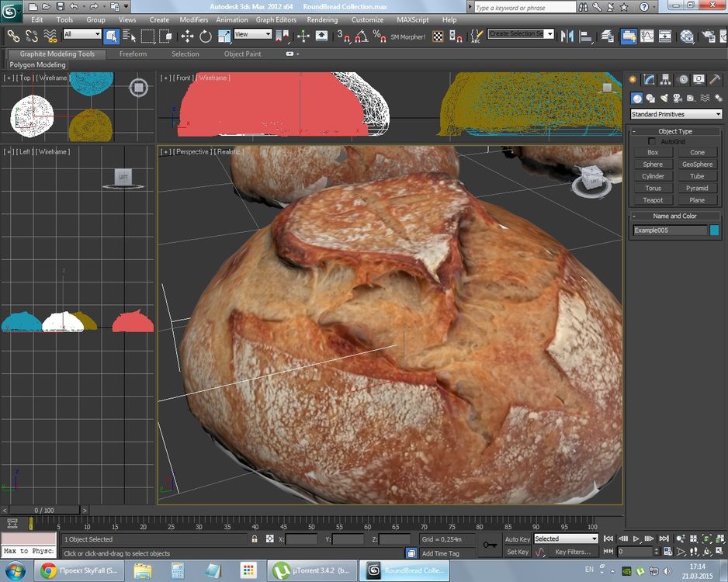Click the Use Pivot Point Center icon
This screenshot has width=728, height=582.
coord(283,36)
